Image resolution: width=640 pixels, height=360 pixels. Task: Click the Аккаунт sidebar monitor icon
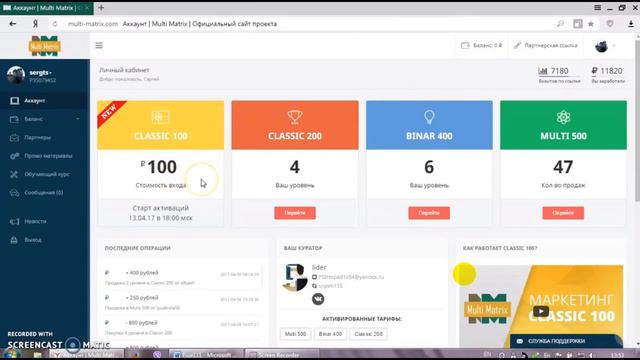(x=14, y=100)
